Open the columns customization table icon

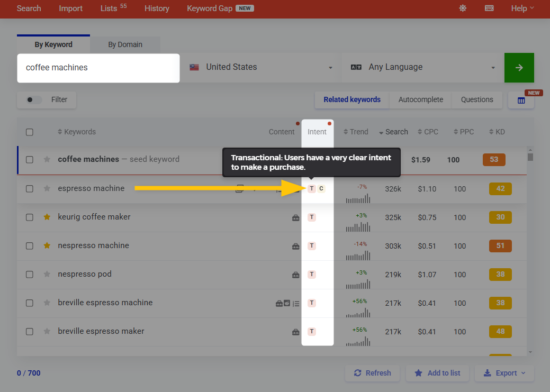[521, 100]
